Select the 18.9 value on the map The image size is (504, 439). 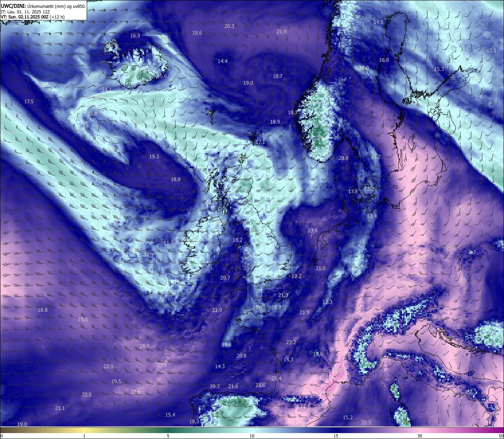click(275, 122)
